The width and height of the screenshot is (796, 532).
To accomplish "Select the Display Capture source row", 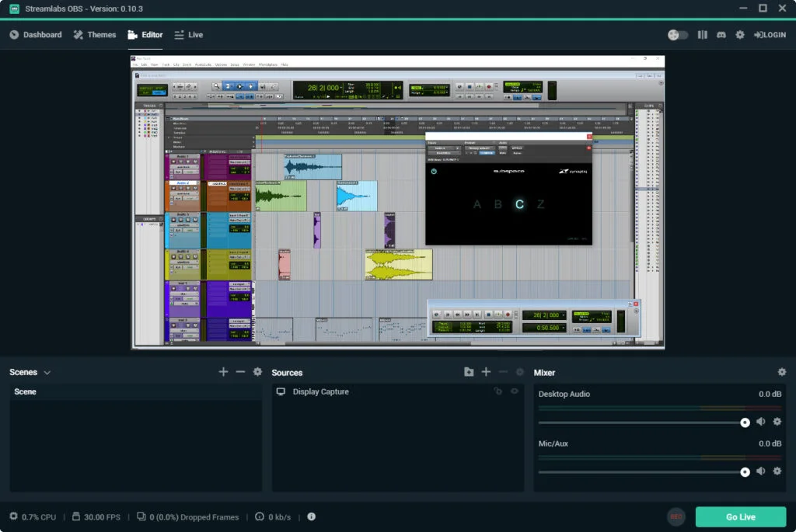I will pos(397,391).
